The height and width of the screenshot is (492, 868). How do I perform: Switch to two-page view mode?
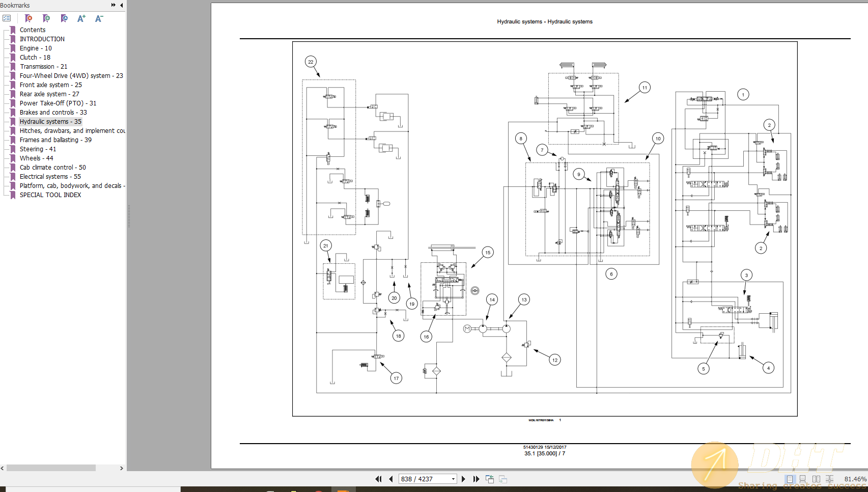(816, 479)
